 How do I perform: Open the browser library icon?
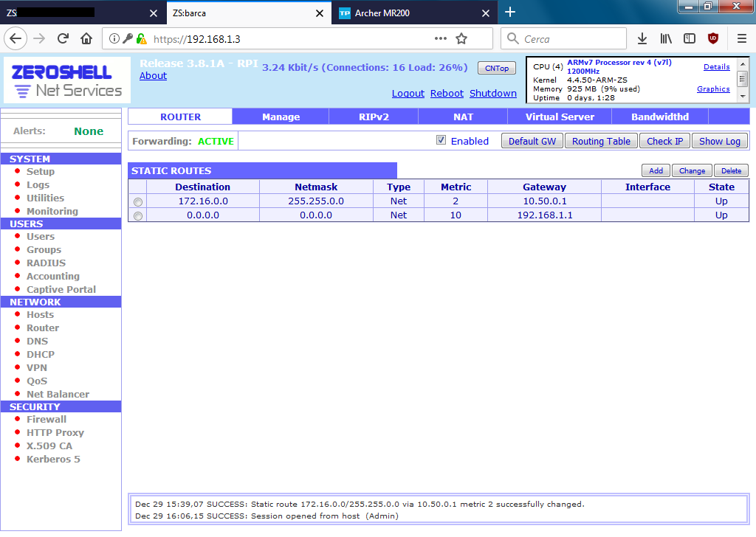click(666, 38)
